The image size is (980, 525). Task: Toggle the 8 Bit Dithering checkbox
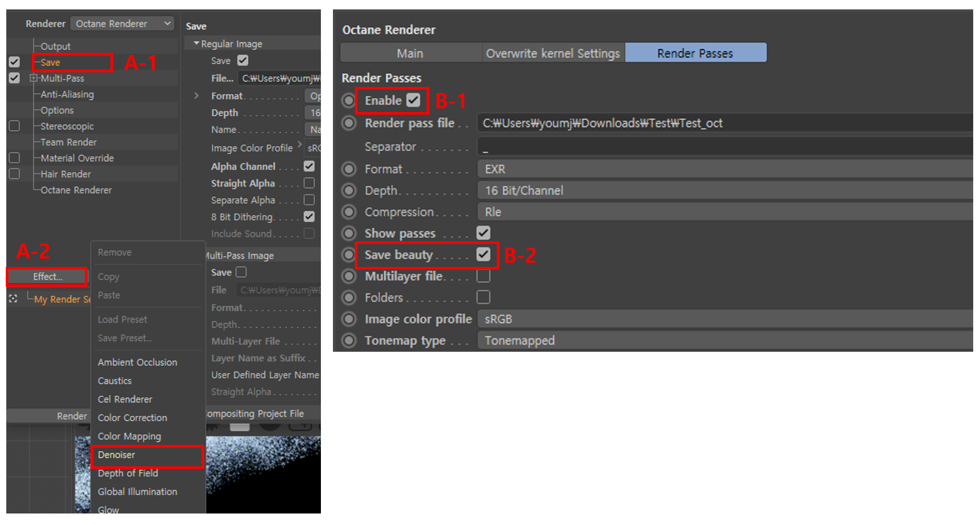tap(309, 217)
